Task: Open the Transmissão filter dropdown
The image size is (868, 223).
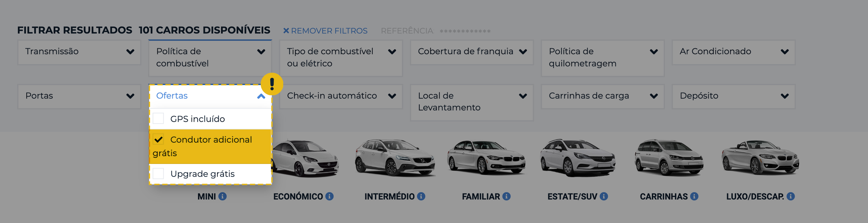Action: coord(78,52)
